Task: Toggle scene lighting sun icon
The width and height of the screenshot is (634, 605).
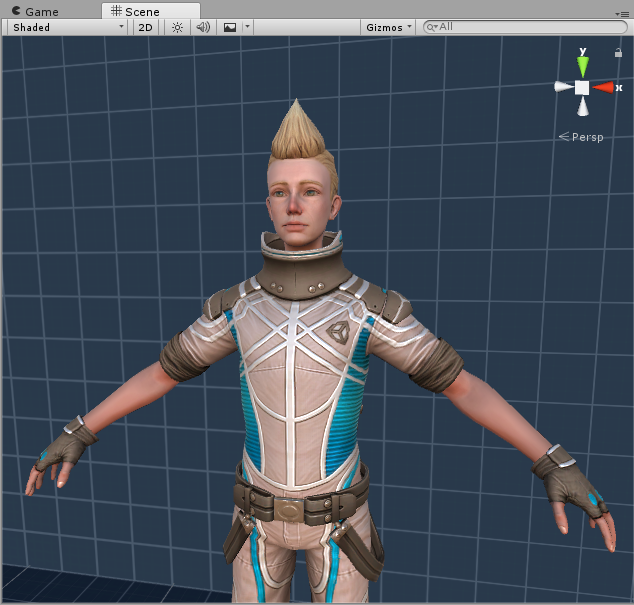Action: pyautogui.click(x=177, y=28)
